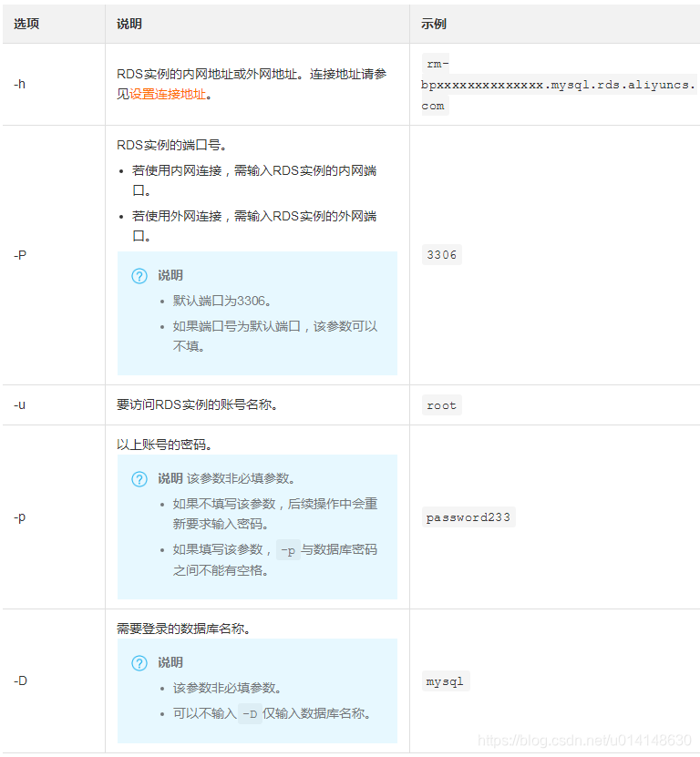Click the inline -p code in the note
The height and width of the screenshot is (757, 700).
pos(288,550)
